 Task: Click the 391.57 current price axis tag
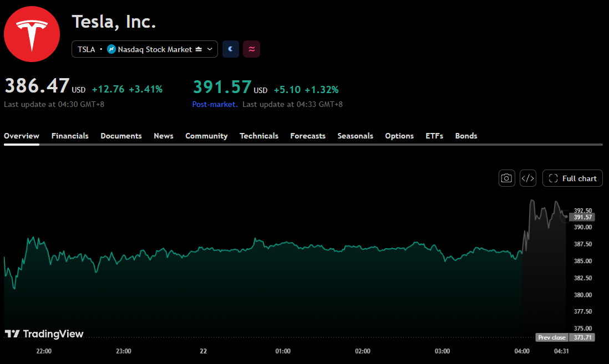click(x=582, y=217)
